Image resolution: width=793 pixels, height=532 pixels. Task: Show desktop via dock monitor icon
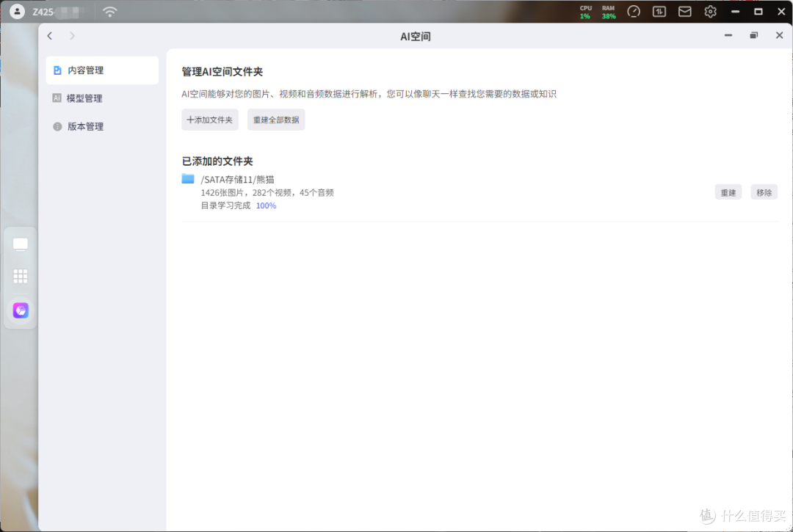coord(21,244)
